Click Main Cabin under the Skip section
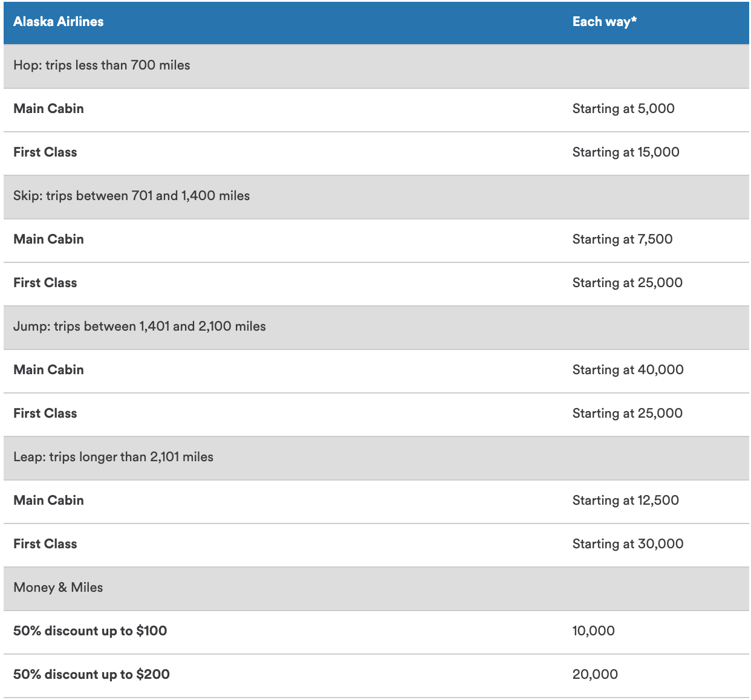This screenshot has width=751, height=700. point(48,239)
